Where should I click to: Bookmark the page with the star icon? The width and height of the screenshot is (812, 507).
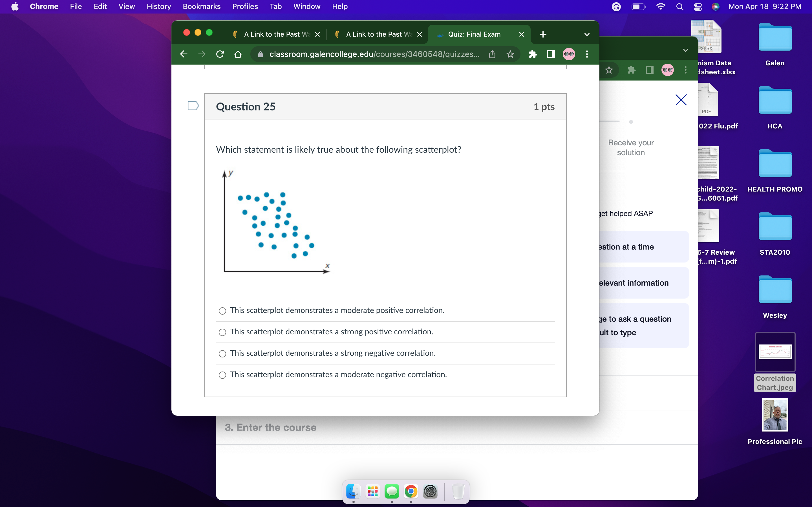point(510,54)
